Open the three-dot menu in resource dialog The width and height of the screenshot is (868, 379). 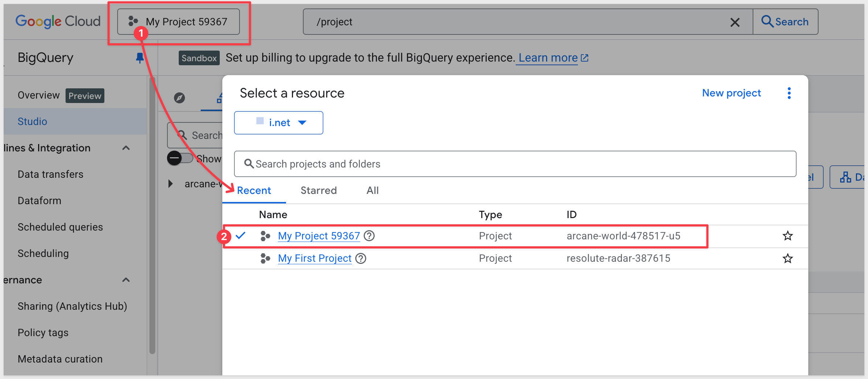coord(789,93)
